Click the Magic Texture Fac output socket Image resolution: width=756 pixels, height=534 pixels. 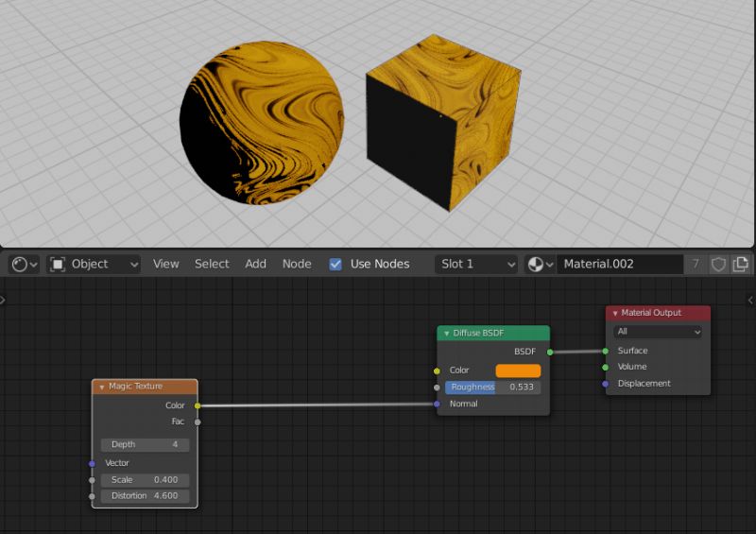pos(198,422)
